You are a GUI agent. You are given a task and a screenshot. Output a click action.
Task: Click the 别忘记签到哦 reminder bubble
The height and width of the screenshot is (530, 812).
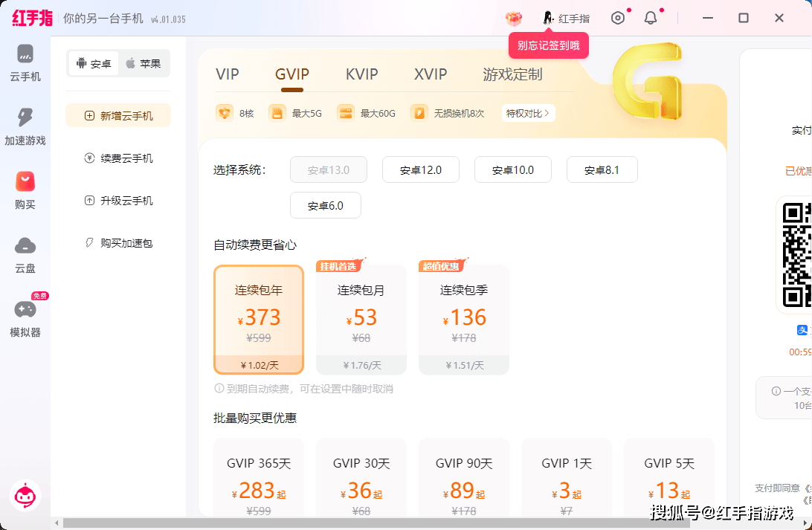tap(549, 45)
